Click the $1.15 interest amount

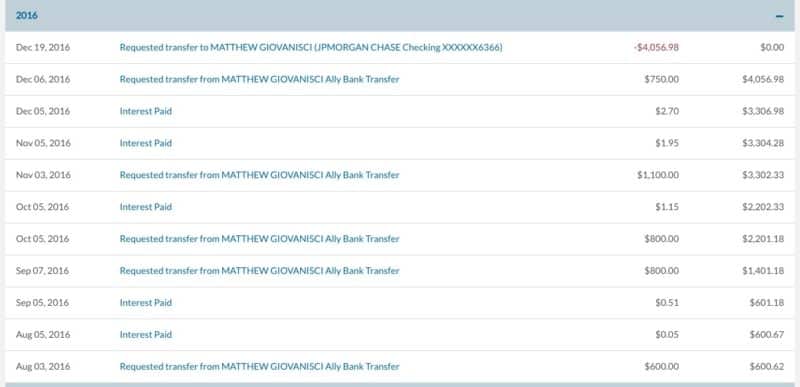coord(667,207)
